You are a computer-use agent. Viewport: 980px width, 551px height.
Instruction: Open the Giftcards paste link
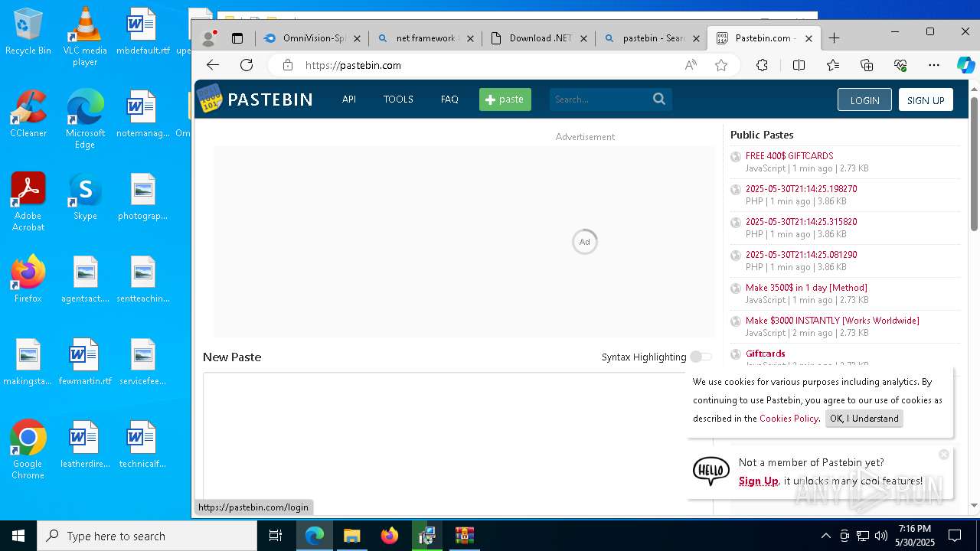(x=765, y=354)
